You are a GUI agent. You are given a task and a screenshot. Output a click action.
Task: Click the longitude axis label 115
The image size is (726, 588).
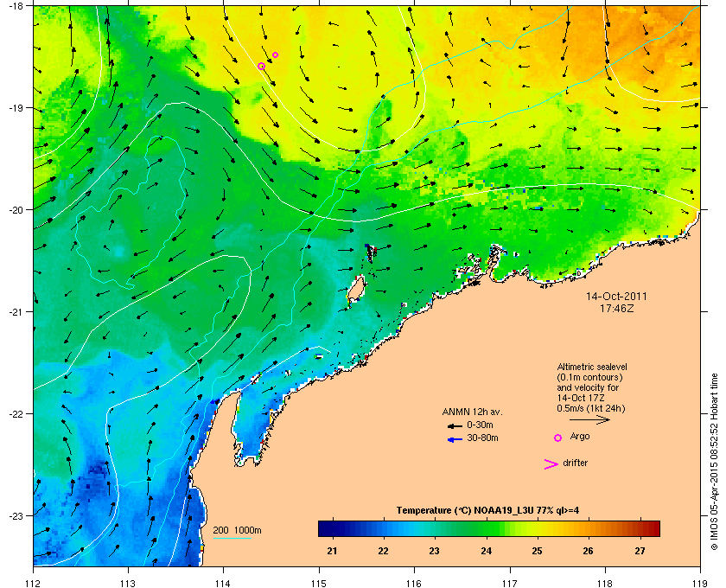[x=319, y=584]
